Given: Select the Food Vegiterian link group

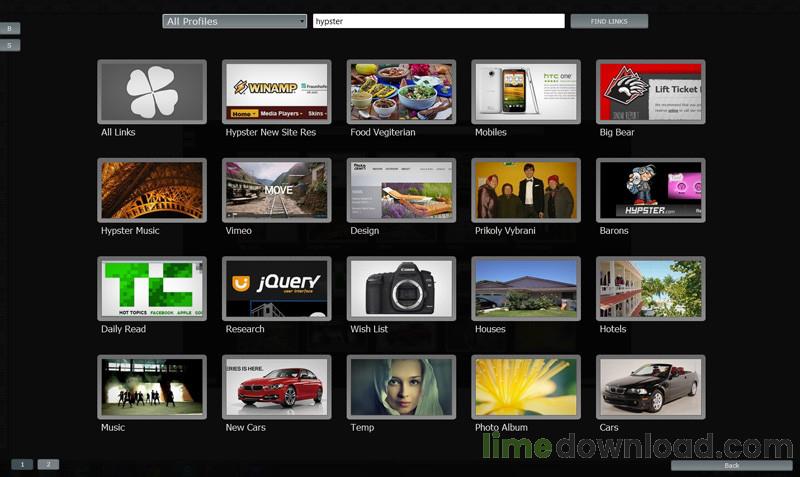Looking at the screenshot, I should [400, 92].
